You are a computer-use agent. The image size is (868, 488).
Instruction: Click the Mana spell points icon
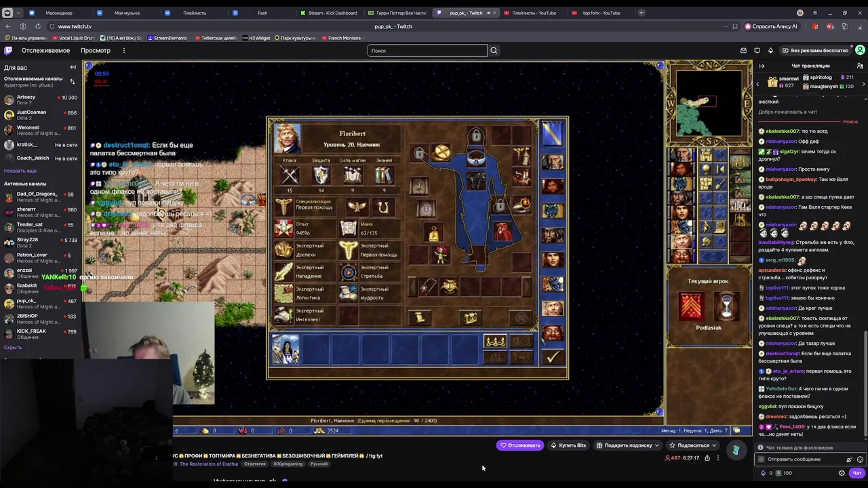(x=349, y=229)
